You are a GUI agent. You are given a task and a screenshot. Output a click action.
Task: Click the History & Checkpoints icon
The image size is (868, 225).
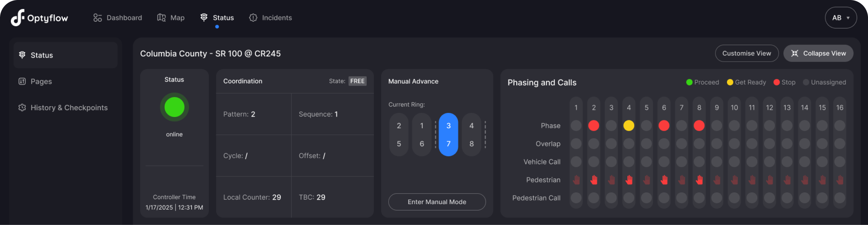pos(22,108)
